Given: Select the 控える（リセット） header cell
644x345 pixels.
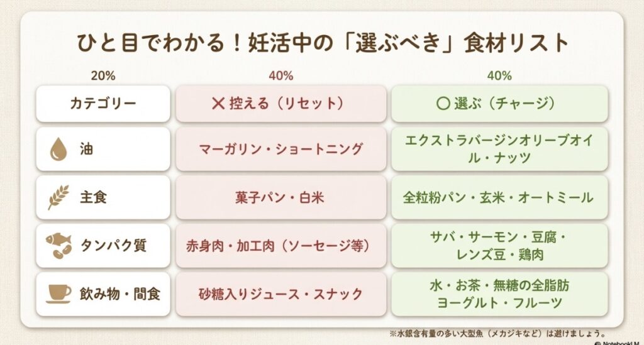Looking at the screenshot, I should (280, 104).
